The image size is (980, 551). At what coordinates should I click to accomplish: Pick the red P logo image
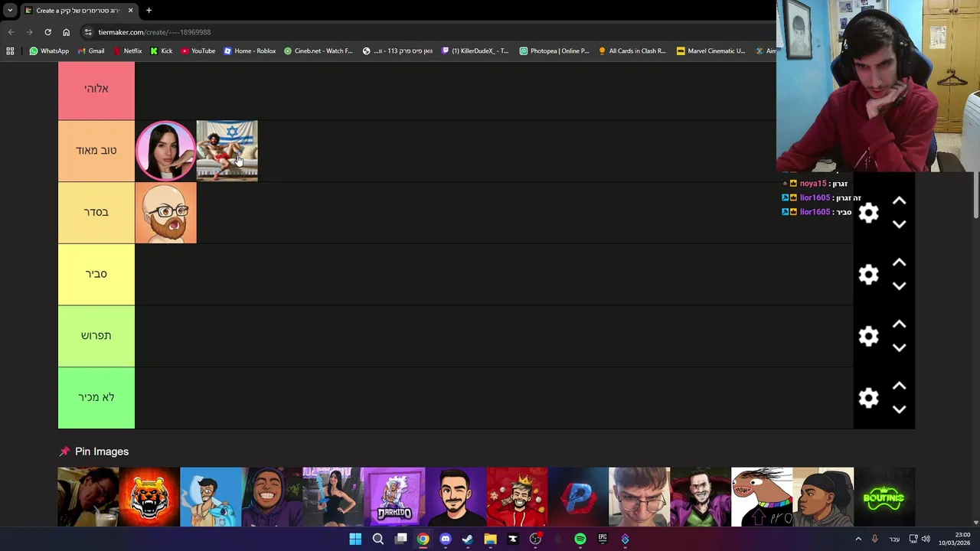point(578,497)
